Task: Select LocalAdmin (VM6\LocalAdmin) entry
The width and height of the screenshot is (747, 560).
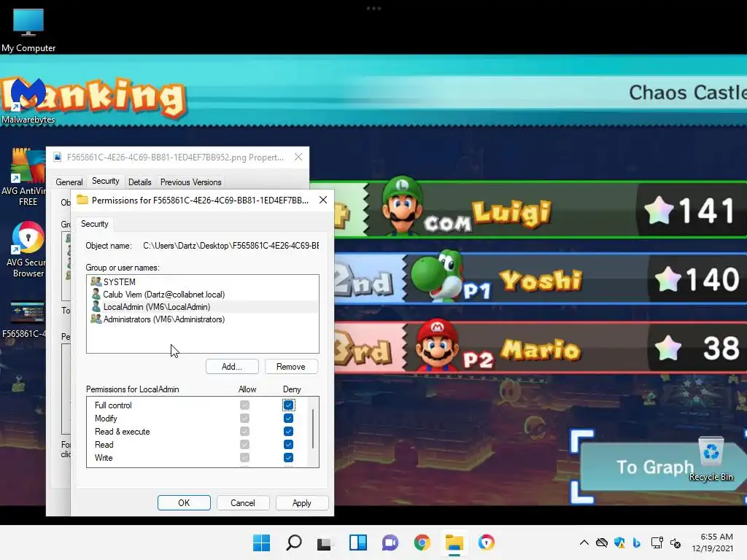Action: tap(203, 307)
